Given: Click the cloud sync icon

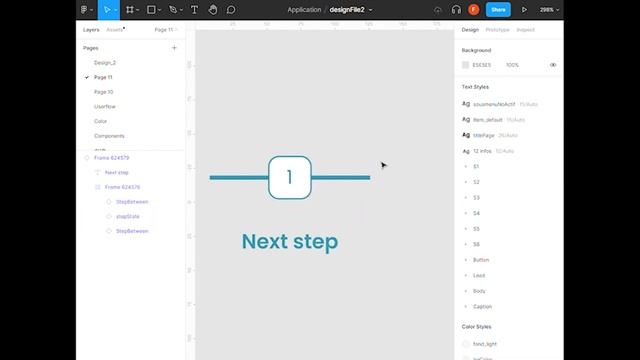Looking at the screenshot, I should click(438, 10).
